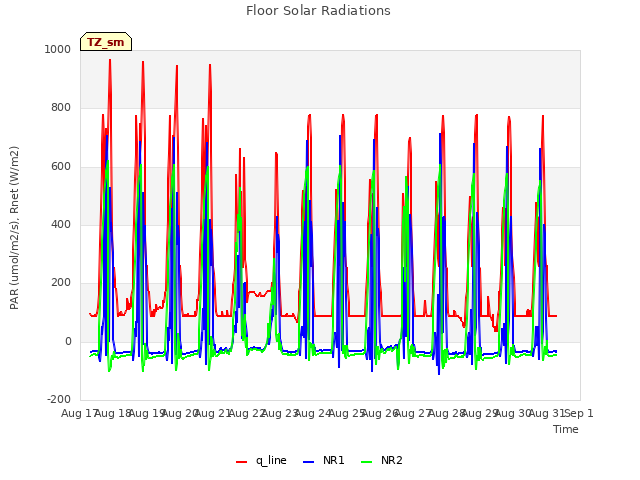
Task: Click the blue NR1 legend swatch
Action: pyautogui.click(x=309, y=462)
